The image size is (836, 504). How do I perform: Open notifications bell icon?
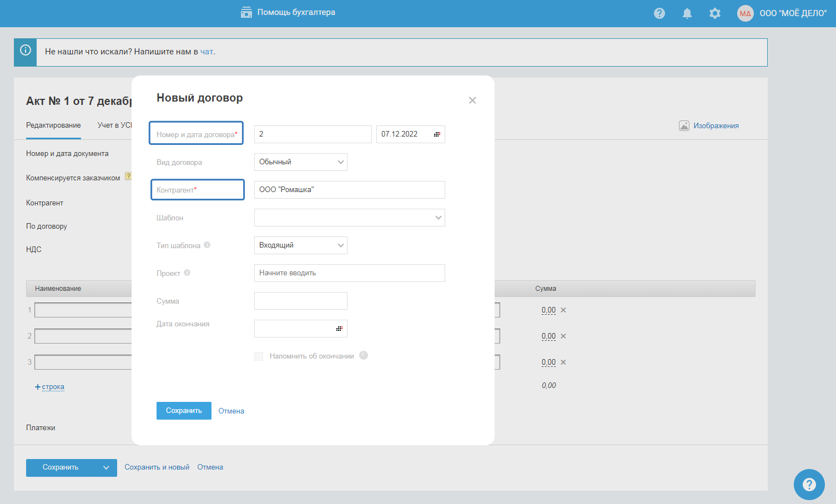(x=687, y=13)
